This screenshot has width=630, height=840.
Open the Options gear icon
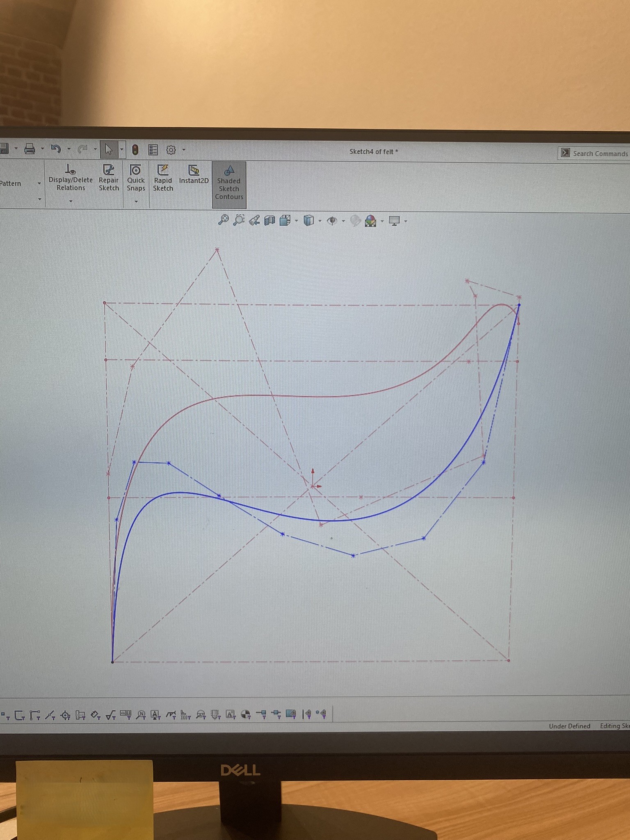[171, 150]
